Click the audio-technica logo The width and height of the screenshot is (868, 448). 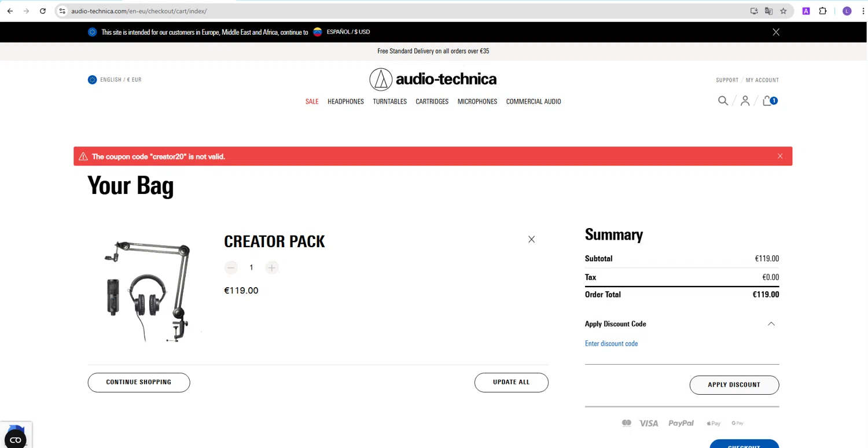(433, 79)
